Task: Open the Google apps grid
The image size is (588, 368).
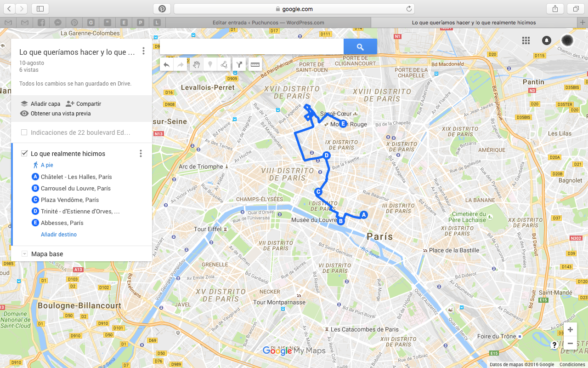Action: tap(526, 40)
